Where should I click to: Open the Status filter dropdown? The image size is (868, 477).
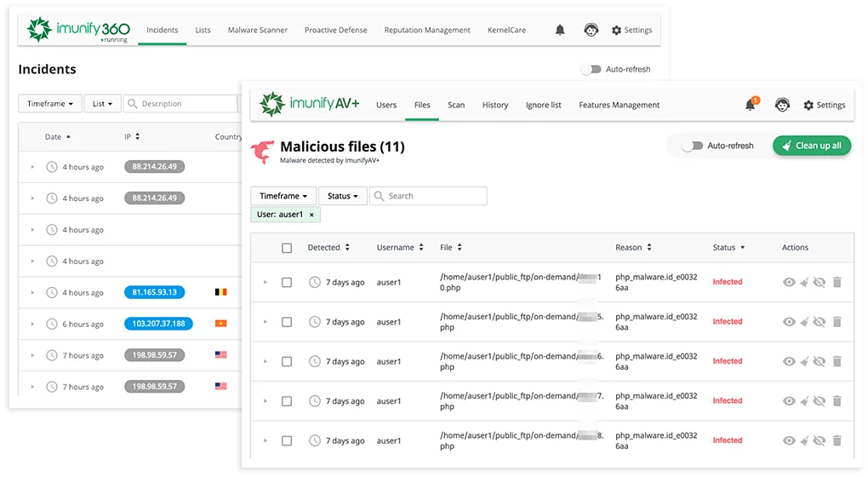point(343,196)
